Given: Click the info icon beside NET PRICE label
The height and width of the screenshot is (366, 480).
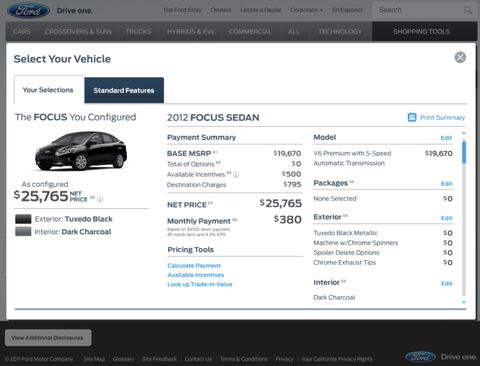Looking at the screenshot, I should pos(100,199).
